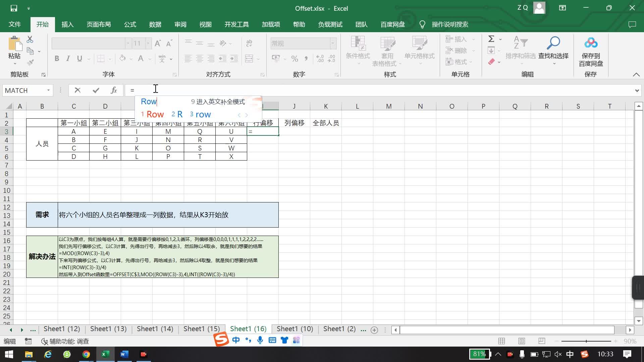
Task: Click the Increase Font Size icon
Action: tap(158, 43)
